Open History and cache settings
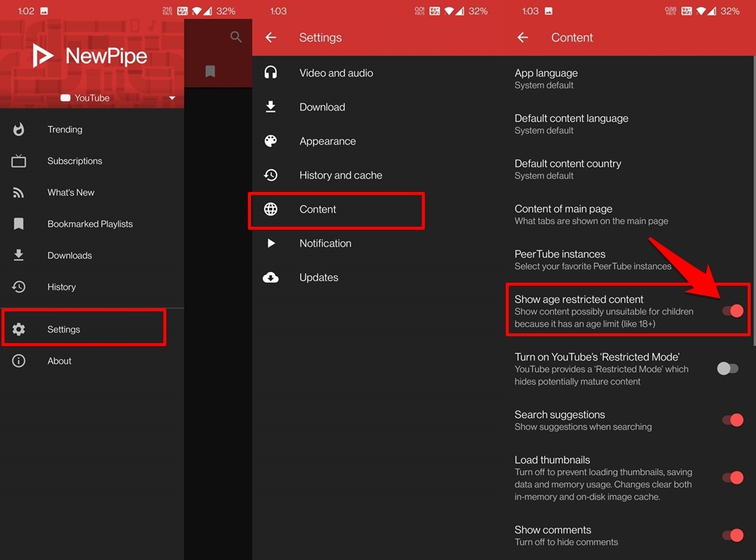The width and height of the screenshot is (756, 560). 378,175
